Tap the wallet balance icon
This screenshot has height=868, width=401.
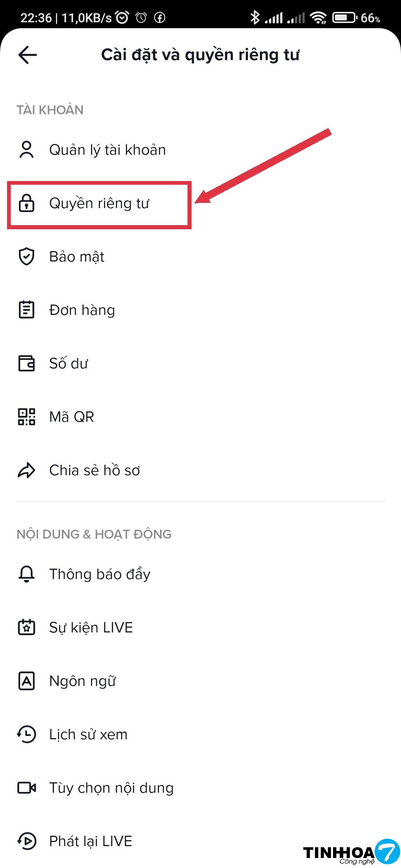26,364
